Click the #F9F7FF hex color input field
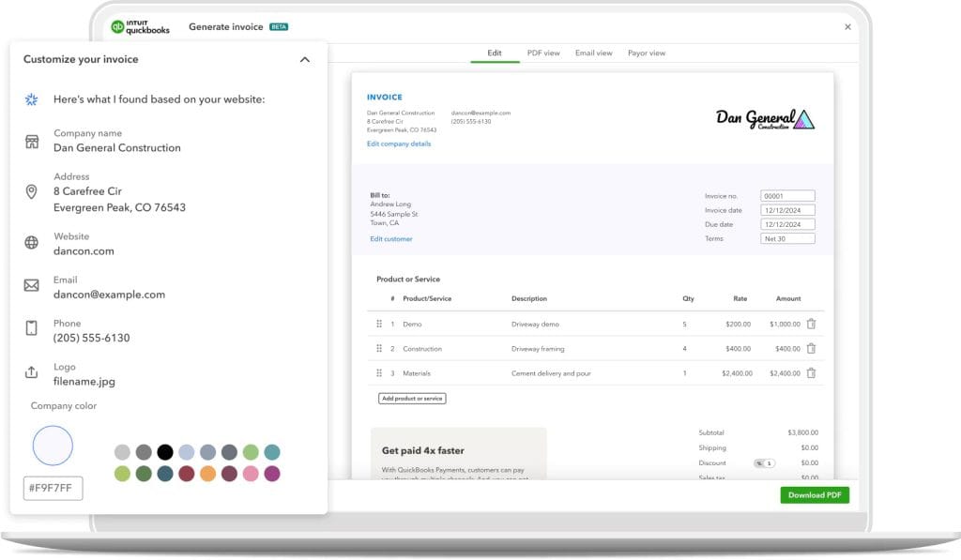 pyautogui.click(x=53, y=488)
